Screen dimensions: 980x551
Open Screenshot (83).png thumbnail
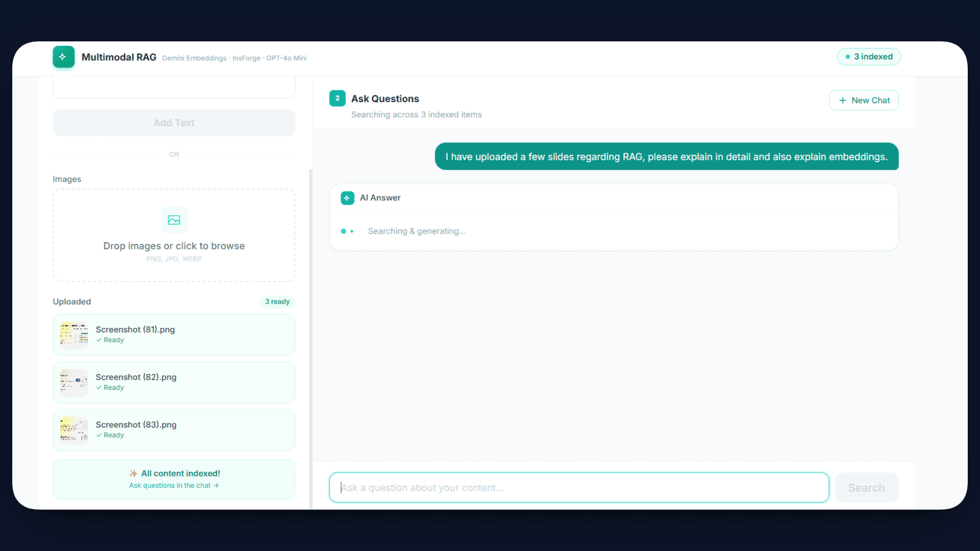[x=74, y=430]
